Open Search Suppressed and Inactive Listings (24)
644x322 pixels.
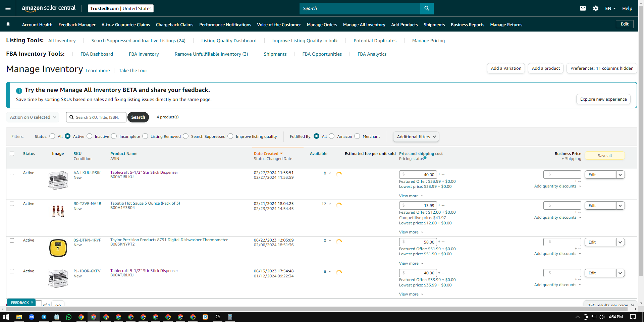coord(138,41)
